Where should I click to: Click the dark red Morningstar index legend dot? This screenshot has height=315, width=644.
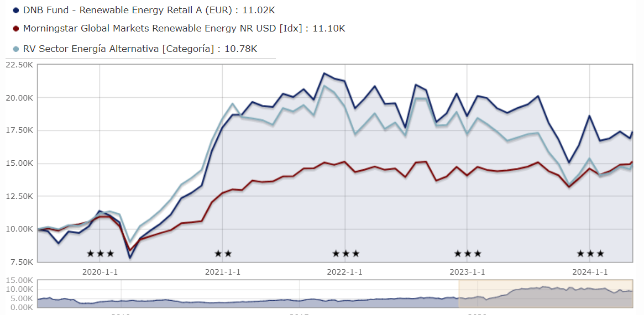coord(15,29)
